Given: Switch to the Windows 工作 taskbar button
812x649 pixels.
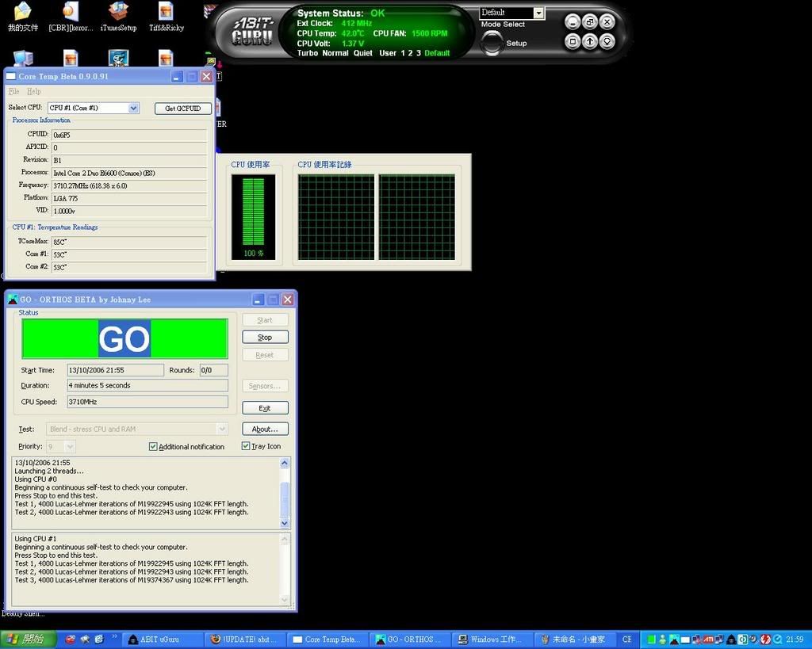Looking at the screenshot, I should click(492, 639).
